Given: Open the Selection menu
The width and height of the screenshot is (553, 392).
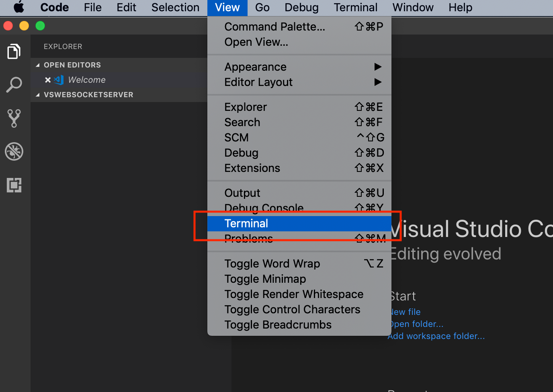Looking at the screenshot, I should point(176,8).
